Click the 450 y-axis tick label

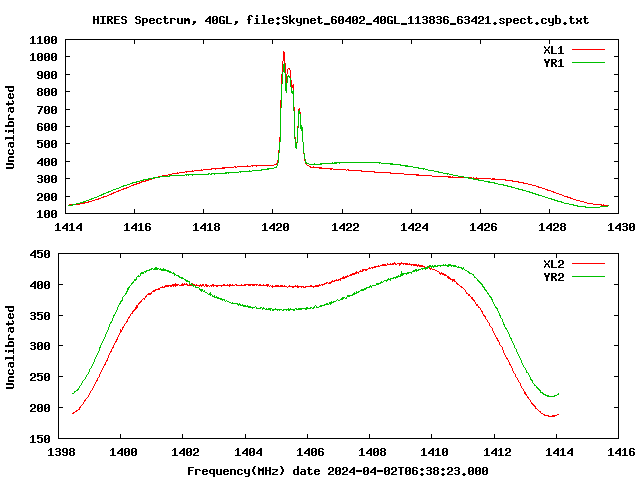[x=40, y=254]
